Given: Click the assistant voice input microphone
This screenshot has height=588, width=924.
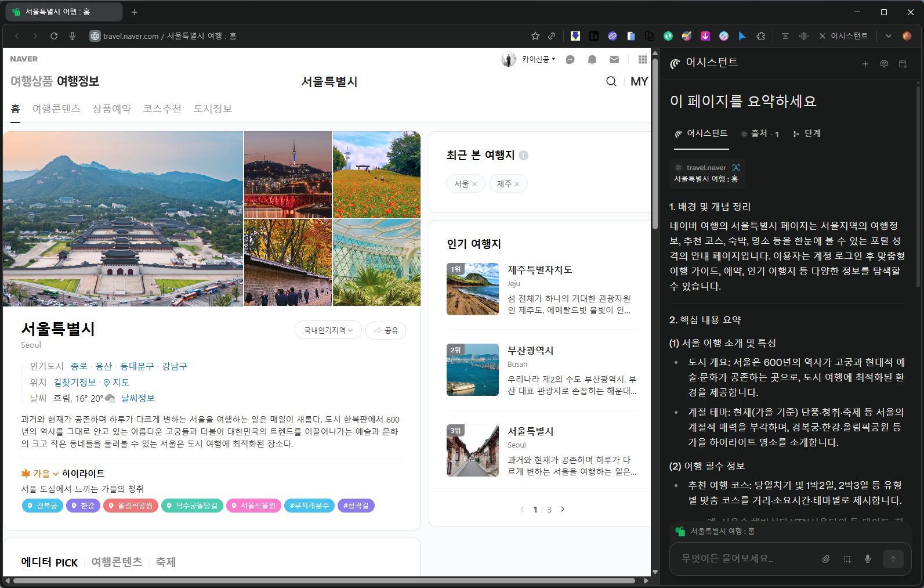Looking at the screenshot, I should pyautogui.click(x=868, y=559).
